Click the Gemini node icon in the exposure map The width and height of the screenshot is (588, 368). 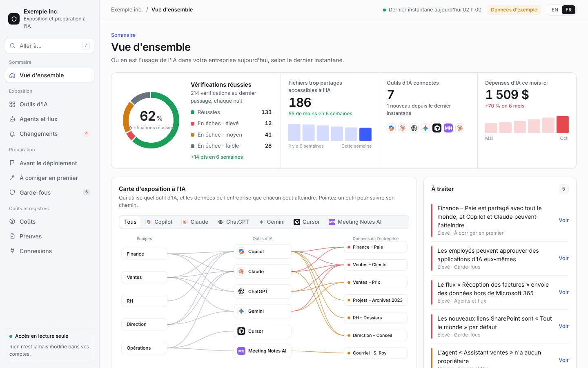(241, 311)
